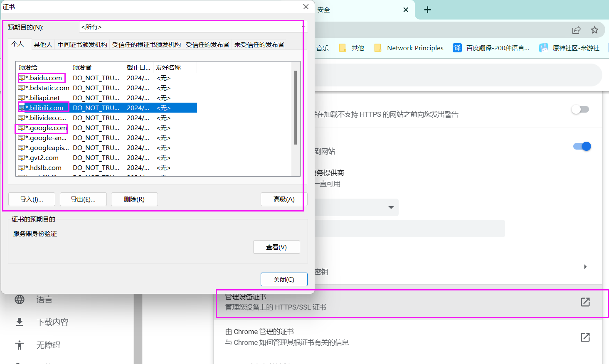
Task: Click the certificate icon beside *.bilibili.com
Action: (21, 108)
